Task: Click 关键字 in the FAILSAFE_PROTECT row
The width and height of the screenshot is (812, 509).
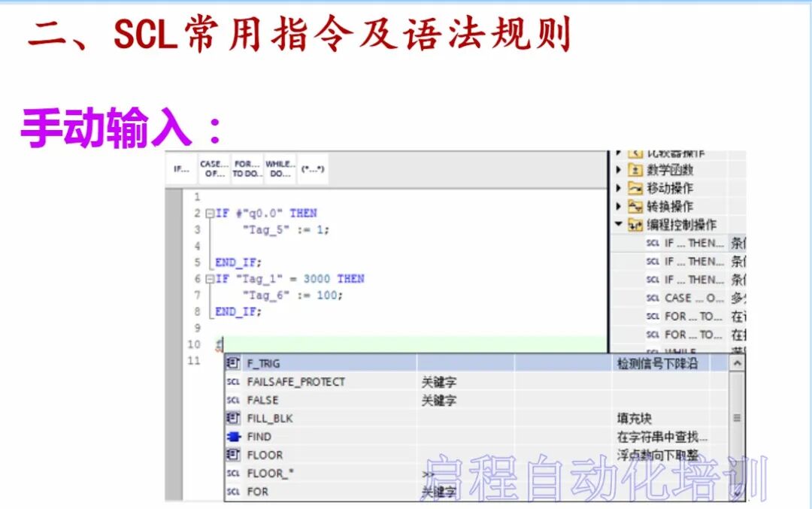Action: coord(438,382)
